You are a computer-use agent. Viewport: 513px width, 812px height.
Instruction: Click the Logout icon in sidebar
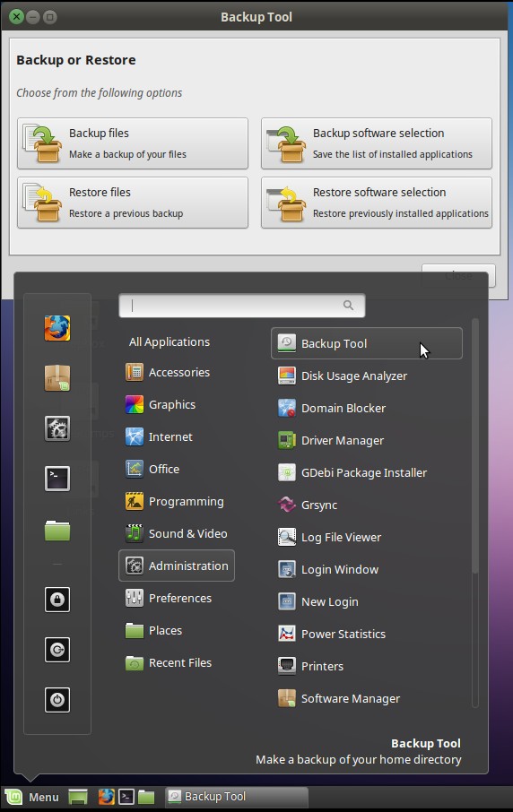pyautogui.click(x=57, y=650)
